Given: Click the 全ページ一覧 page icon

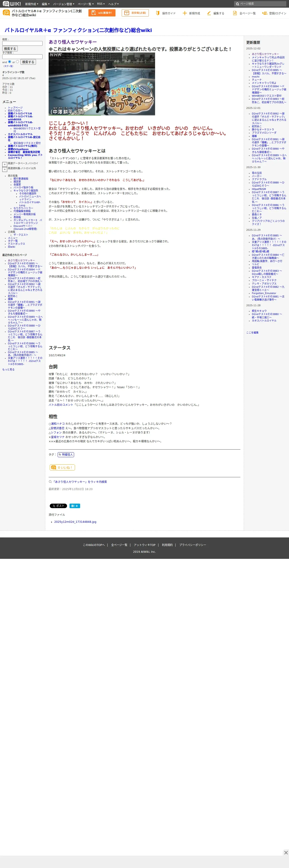Looking at the screenshot, I should pos(235,13).
